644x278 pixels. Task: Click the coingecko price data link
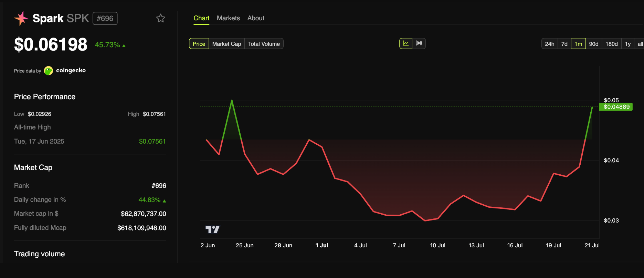[71, 70]
